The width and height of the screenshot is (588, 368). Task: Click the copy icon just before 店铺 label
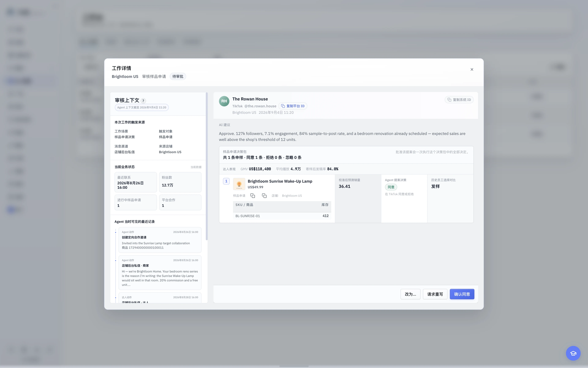264,196
